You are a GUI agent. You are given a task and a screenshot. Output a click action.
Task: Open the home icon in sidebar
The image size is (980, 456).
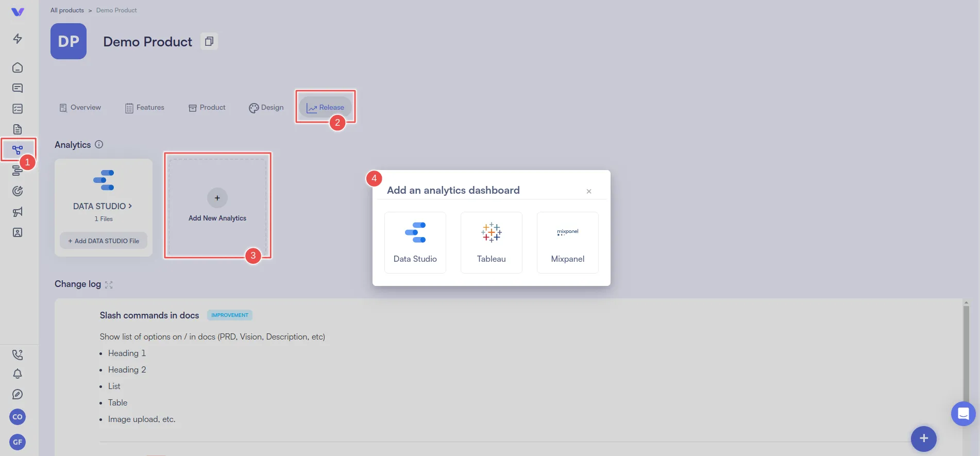pos(18,67)
